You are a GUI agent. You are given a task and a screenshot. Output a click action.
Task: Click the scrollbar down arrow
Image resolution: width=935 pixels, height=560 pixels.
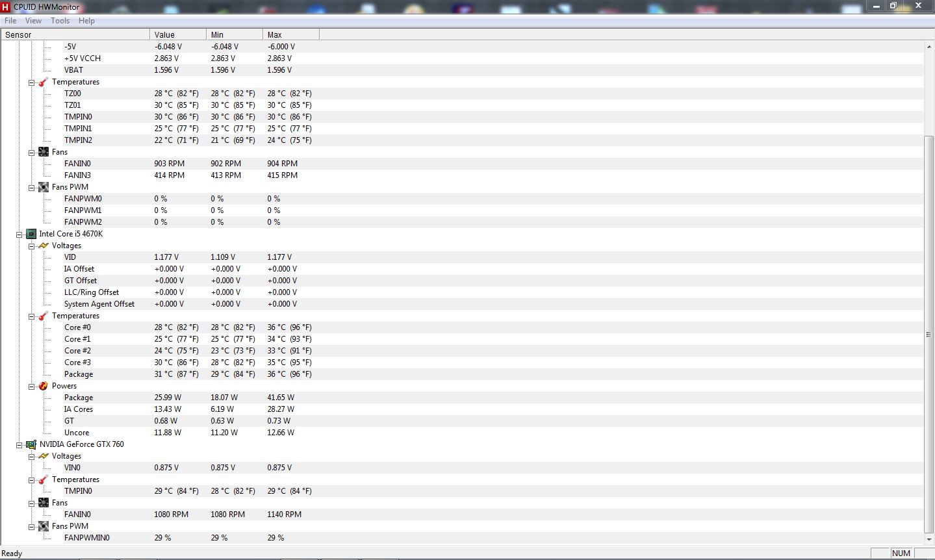(x=929, y=539)
